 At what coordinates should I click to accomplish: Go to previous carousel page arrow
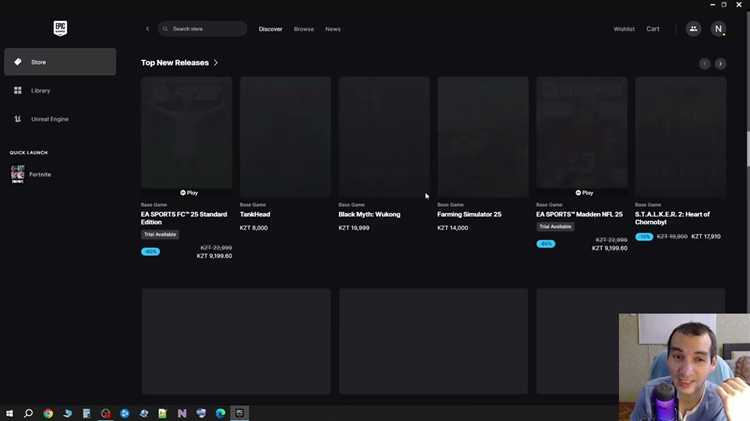[x=705, y=64]
